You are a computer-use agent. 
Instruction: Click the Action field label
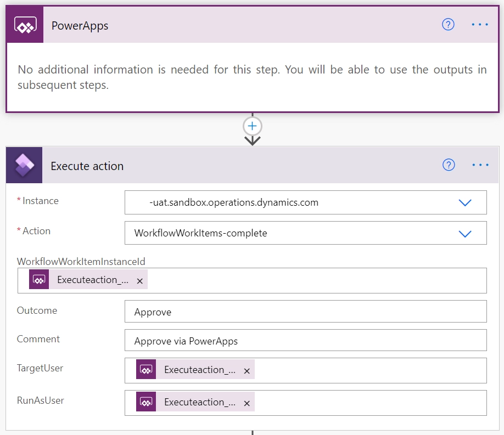pyautogui.click(x=36, y=231)
